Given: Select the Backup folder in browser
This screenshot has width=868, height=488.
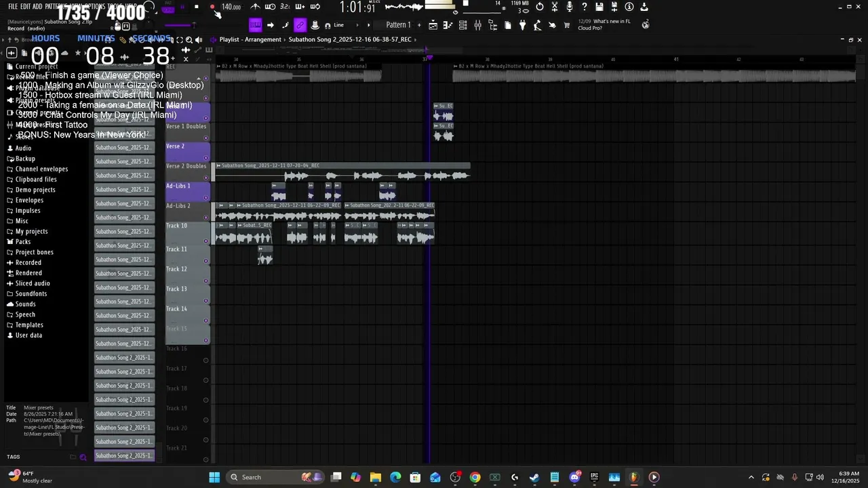Looking at the screenshot, I should (x=25, y=159).
